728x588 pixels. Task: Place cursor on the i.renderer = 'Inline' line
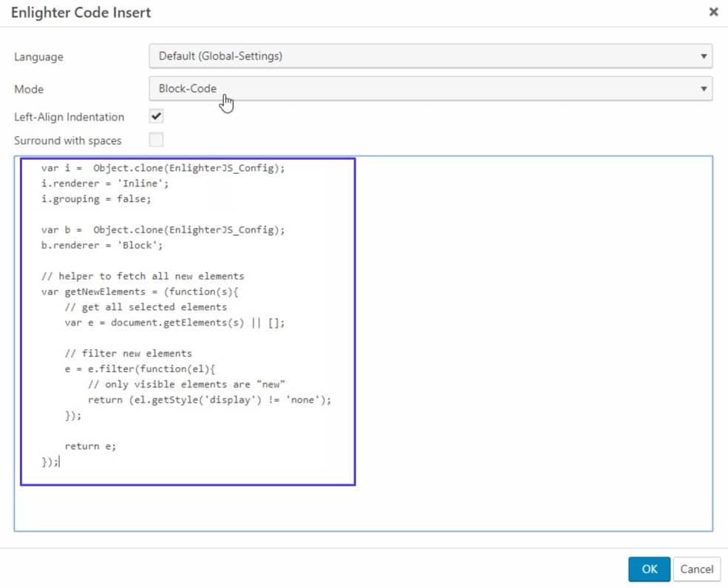(105, 183)
